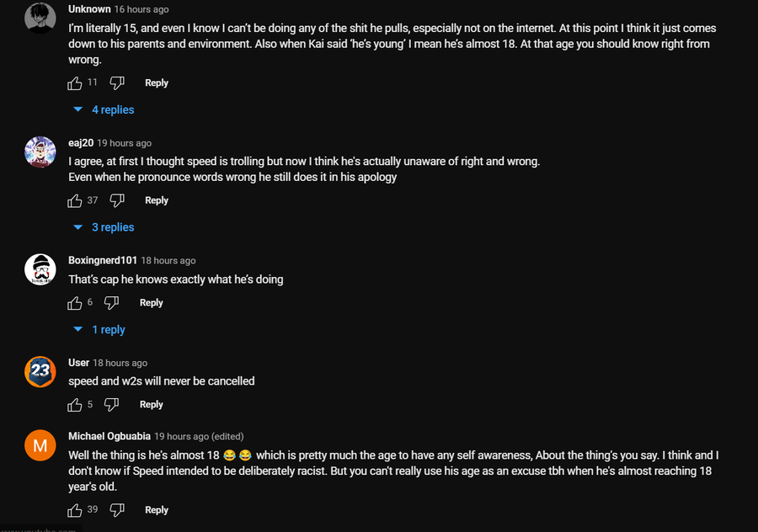The height and width of the screenshot is (532, 758).
Task: Like Michael Ogbuabia's comment
Action: (x=75, y=509)
